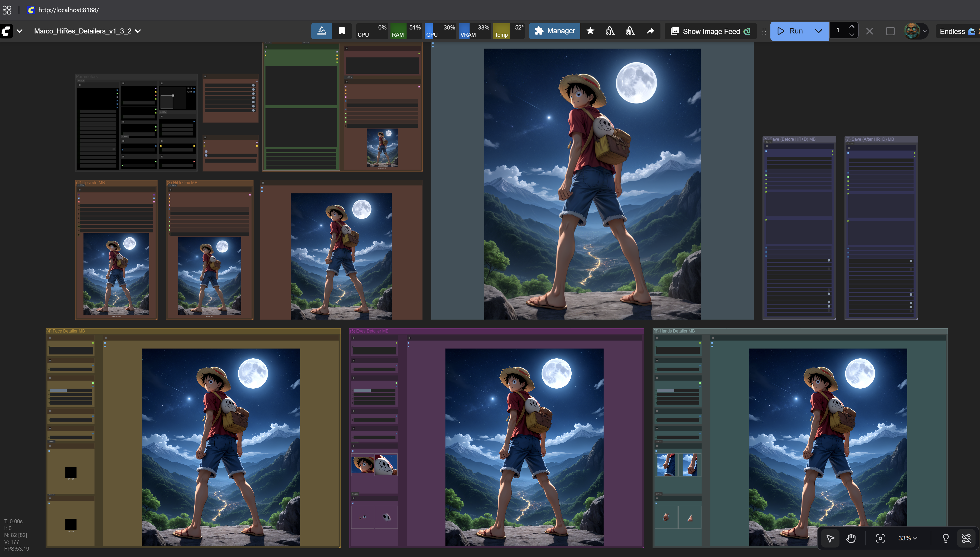Click the Eyes Detailer face crop thumbnail

click(363, 465)
